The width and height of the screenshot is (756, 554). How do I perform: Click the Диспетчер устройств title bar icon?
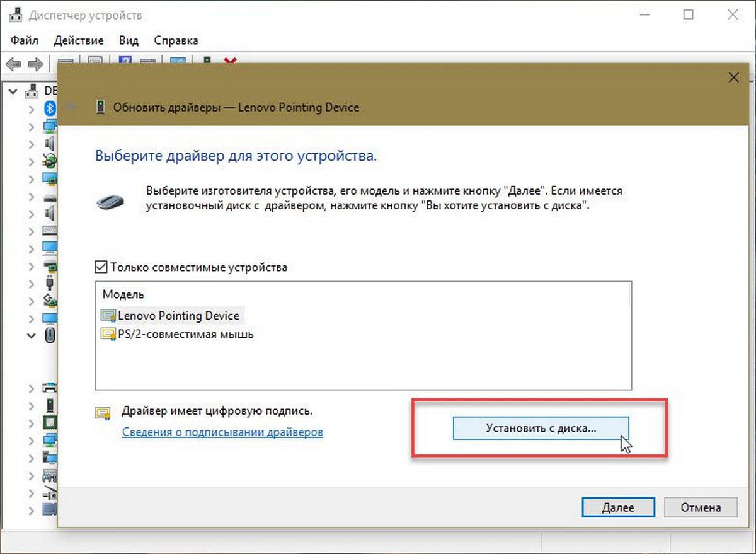(17, 15)
